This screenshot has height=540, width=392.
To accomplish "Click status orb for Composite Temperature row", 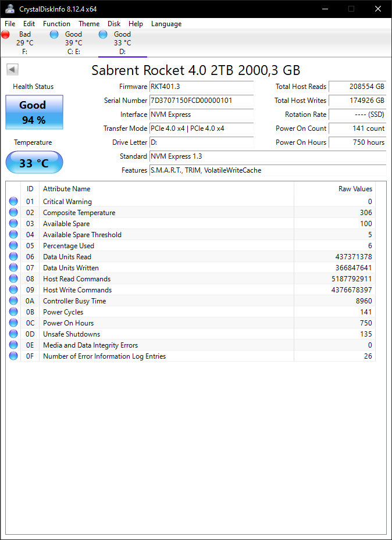I will pyautogui.click(x=13, y=213).
